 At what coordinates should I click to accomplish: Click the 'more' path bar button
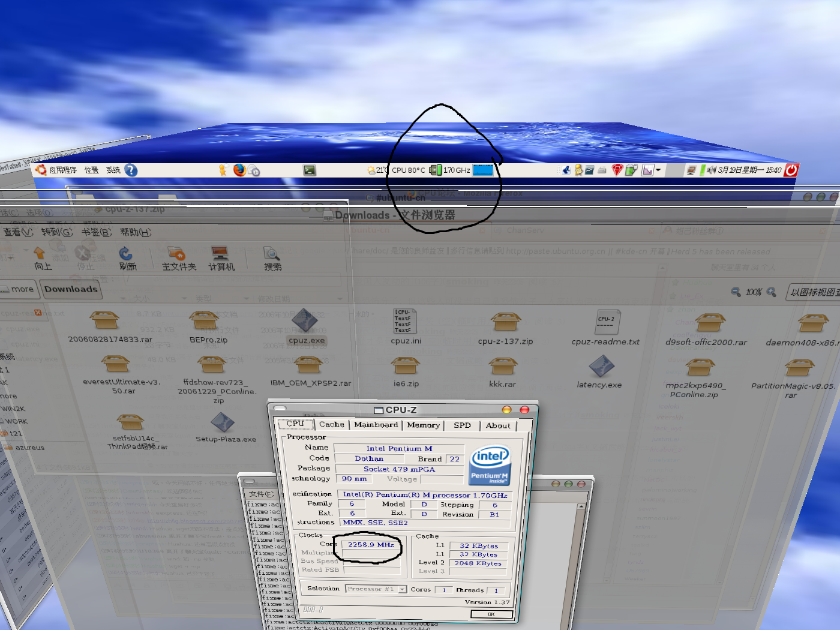click(18, 289)
